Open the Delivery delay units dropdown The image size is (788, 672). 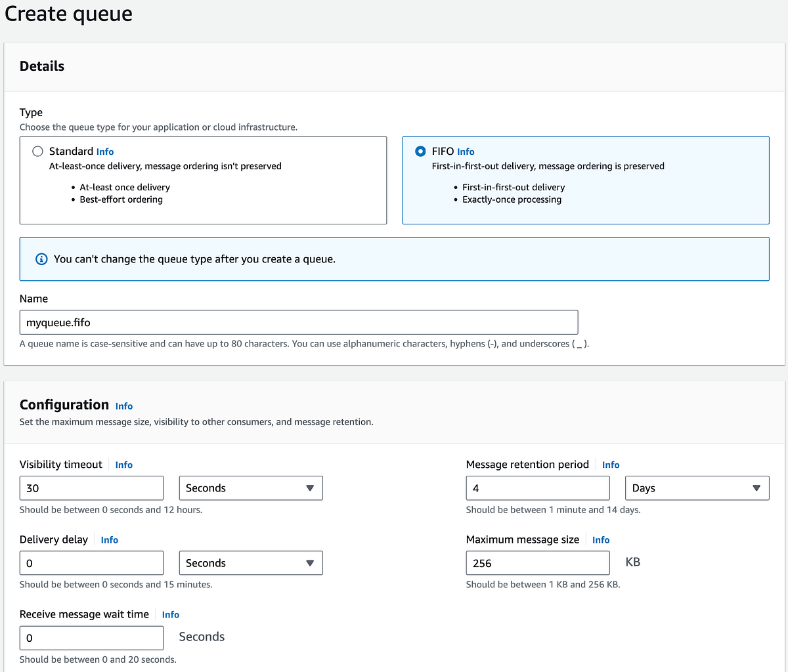click(x=250, y=562)
